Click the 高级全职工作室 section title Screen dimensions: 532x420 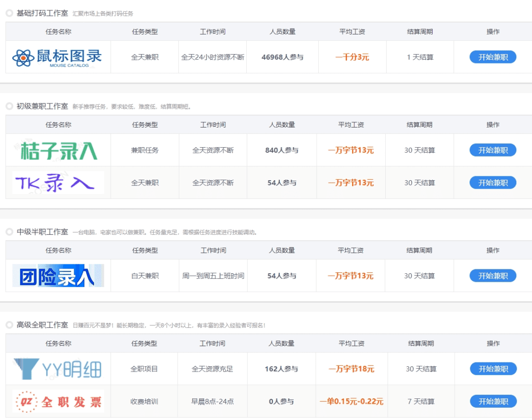[42, 325]
